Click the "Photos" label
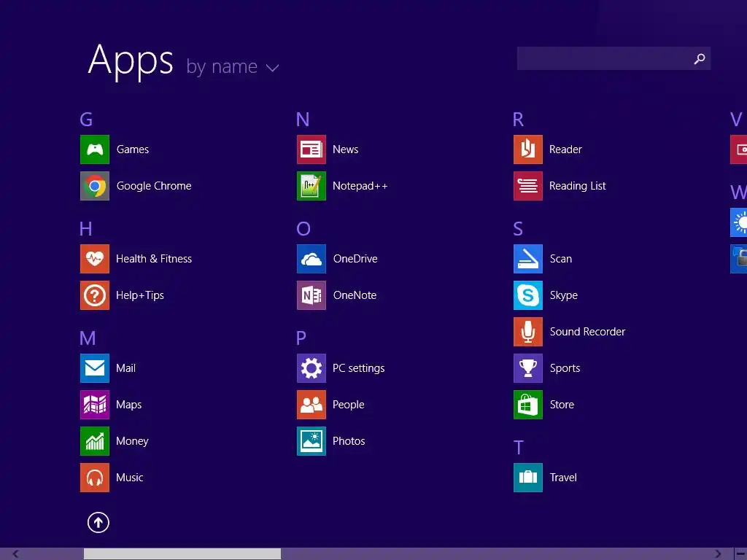Viewport: 747px width, 560px height. (349, 441)
